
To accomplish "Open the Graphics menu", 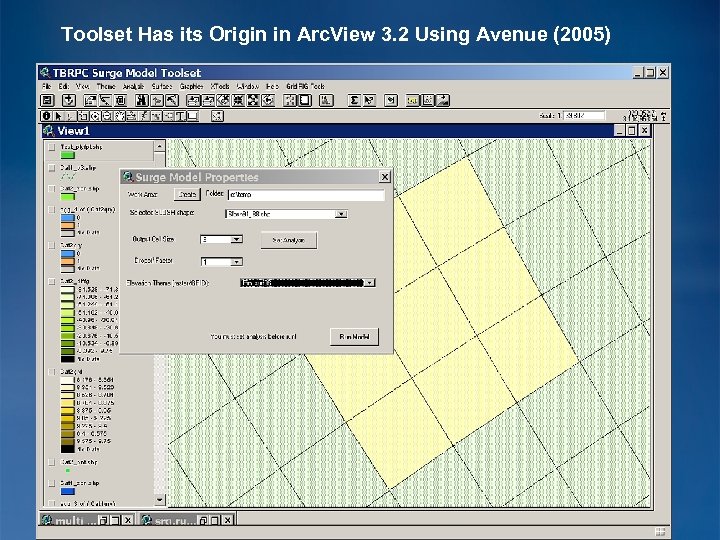I will [191, 86].
